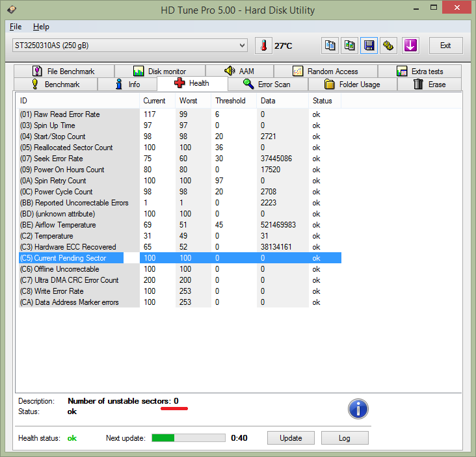
Task: Click the copy screenshot to clipboard icon
Action: pos(349,46)
